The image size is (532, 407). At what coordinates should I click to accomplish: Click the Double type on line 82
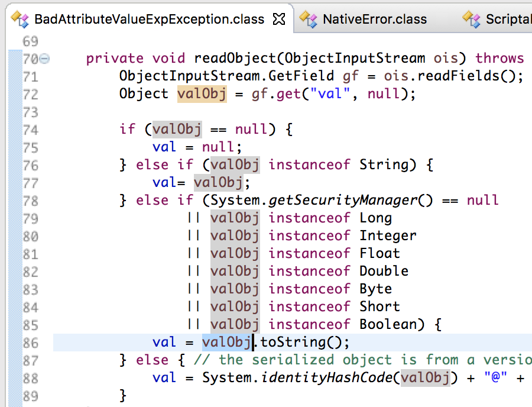[x=384, y=271]
